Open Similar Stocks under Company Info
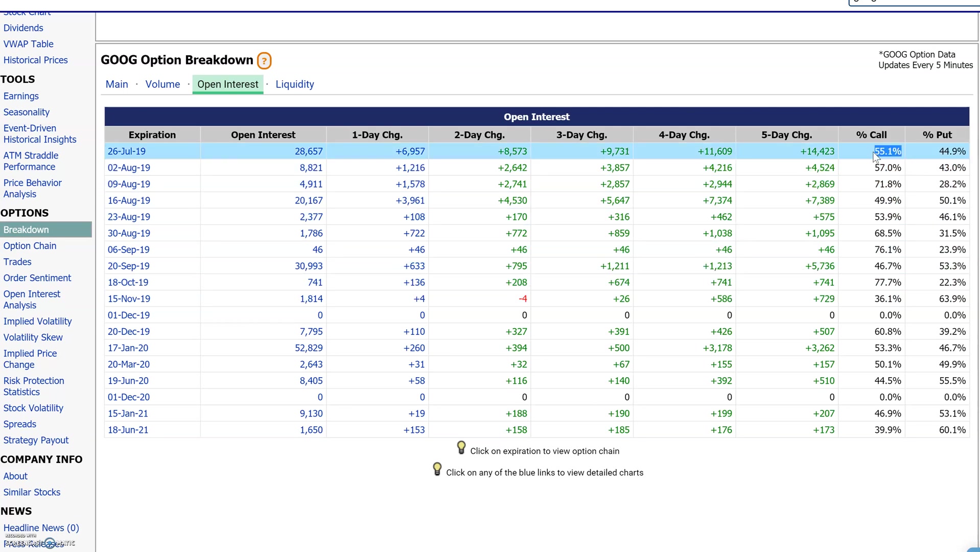This screenshot has width=980, height=552. click(32, 493)
